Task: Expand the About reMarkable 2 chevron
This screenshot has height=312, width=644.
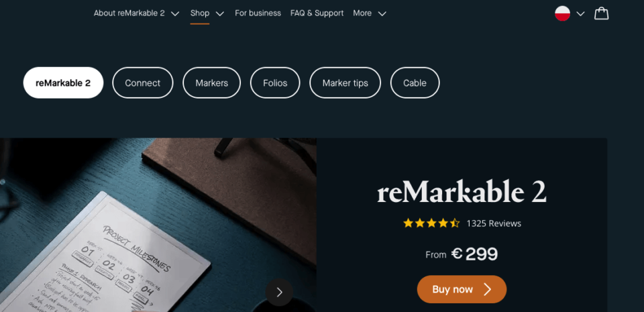Action: (x=175, y=13)
